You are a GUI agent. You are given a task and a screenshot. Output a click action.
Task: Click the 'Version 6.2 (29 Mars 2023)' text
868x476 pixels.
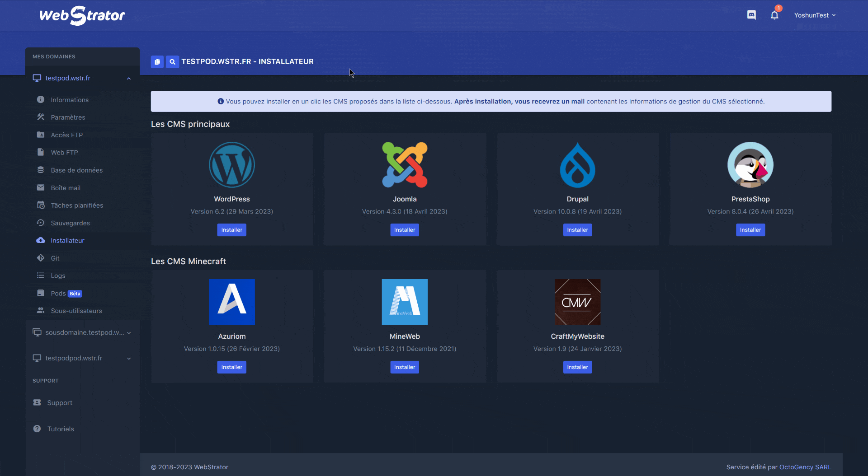232,211
